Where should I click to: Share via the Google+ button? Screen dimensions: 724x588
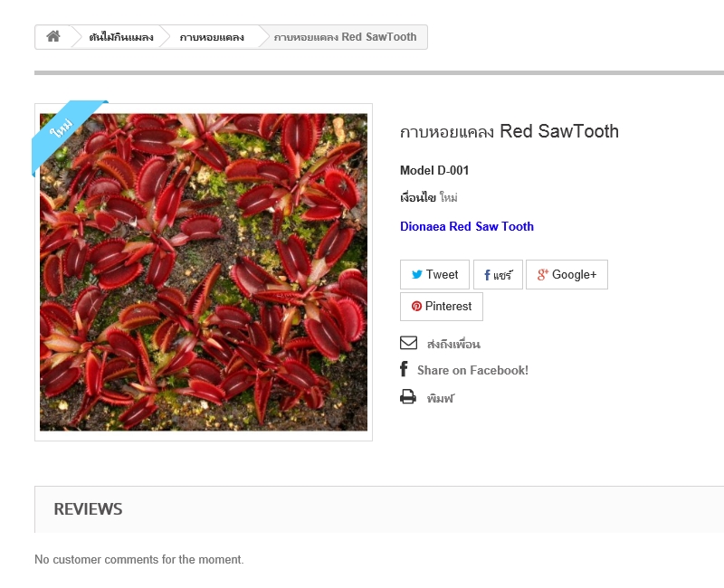(x=567, y=275)
